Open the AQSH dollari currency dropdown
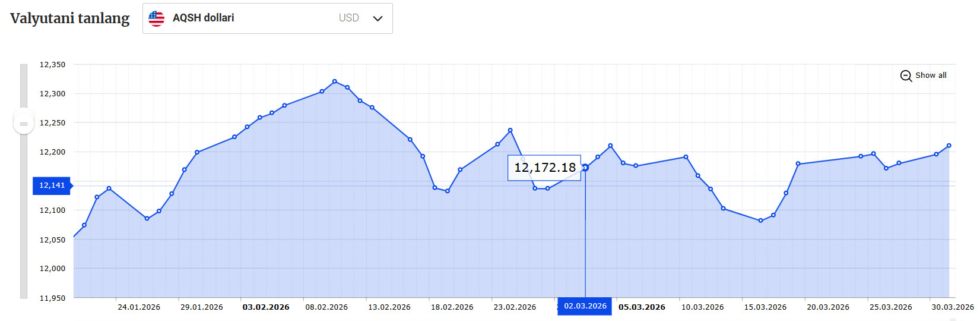This screenshot has width=980, height=321. (267, 18)
